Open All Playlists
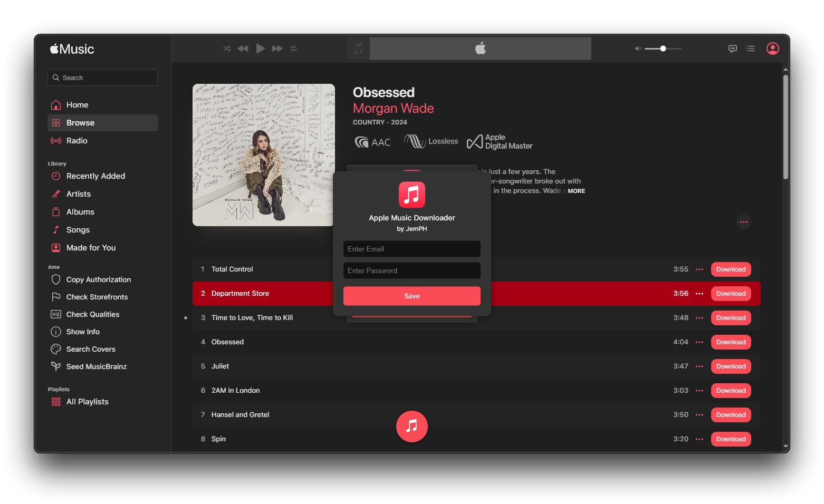Screen dimensions: 824x504 103,402
